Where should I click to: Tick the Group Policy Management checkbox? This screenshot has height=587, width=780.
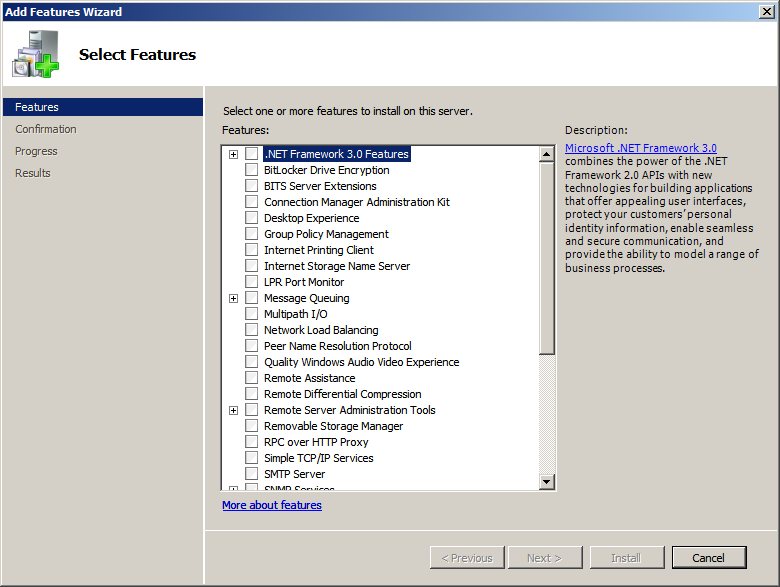[252, 234]
